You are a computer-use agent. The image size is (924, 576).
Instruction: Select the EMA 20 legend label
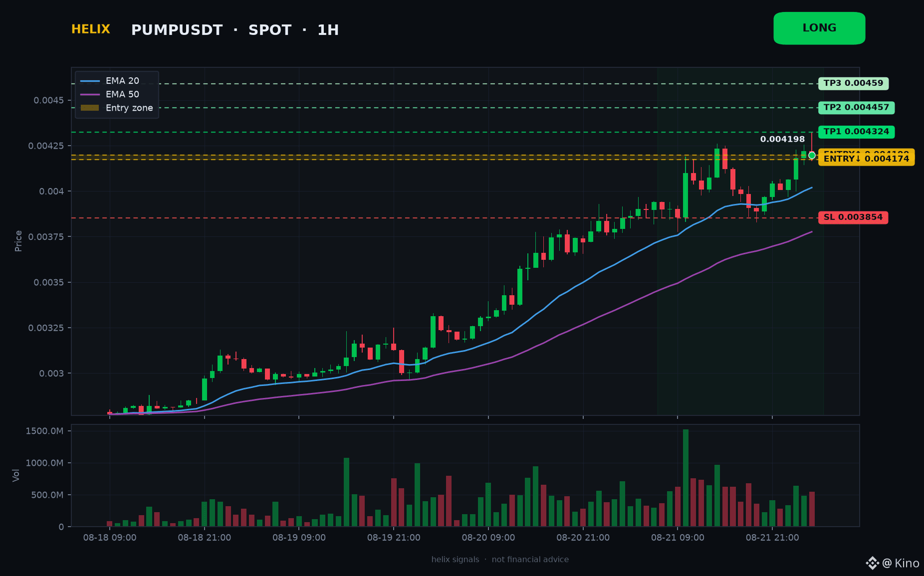point(122,81)
